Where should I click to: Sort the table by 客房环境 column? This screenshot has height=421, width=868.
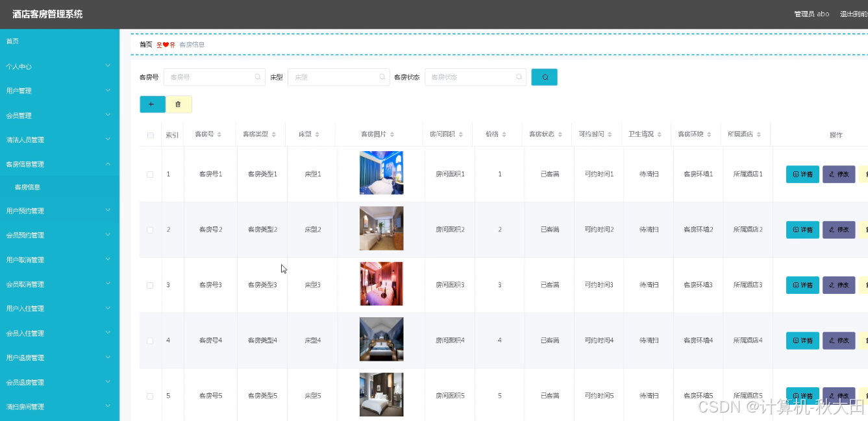[x=709, y=135]
